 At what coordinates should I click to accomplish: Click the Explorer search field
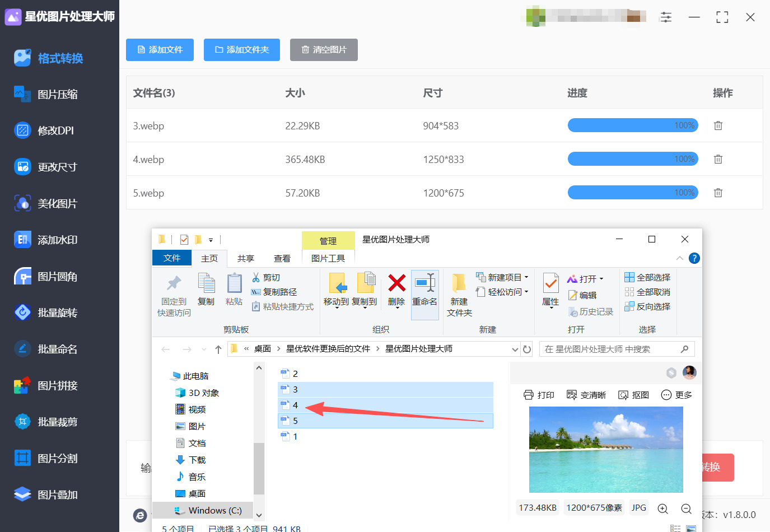(617, 349)
